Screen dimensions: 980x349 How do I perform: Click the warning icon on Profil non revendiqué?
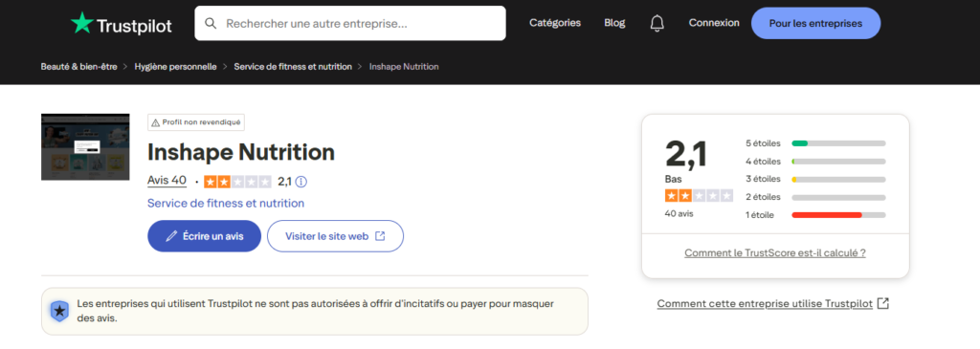pos(156,123)
